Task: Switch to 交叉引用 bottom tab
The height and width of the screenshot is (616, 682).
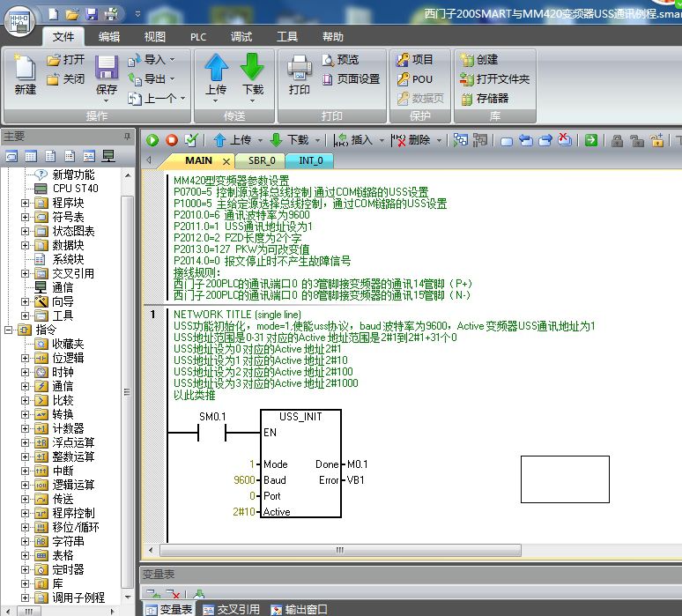Action: pos(232,610)
